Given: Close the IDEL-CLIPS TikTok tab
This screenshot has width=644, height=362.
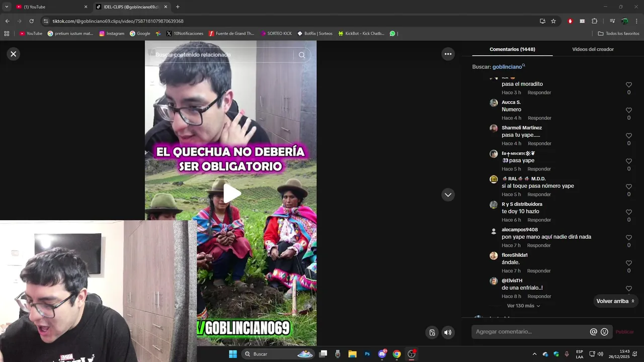Looking at the screenshot, I should 166,7.
